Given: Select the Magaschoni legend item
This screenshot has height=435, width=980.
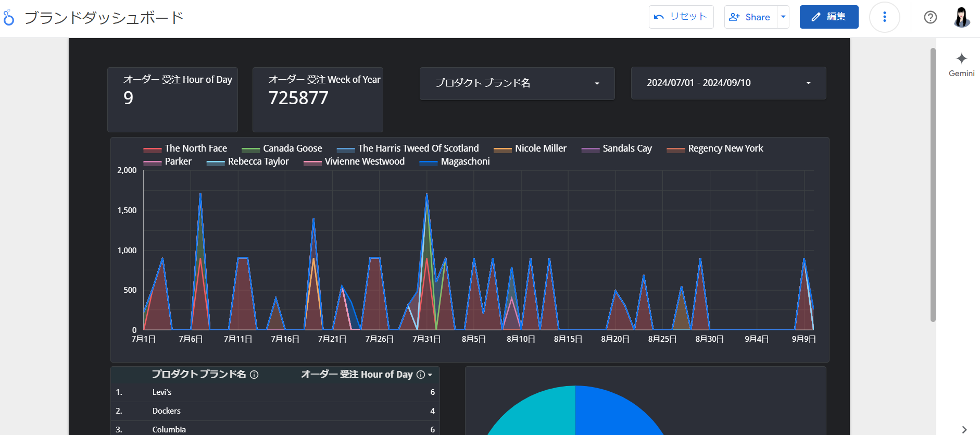Looking at the screenshot, I should (x=455, y=161).
